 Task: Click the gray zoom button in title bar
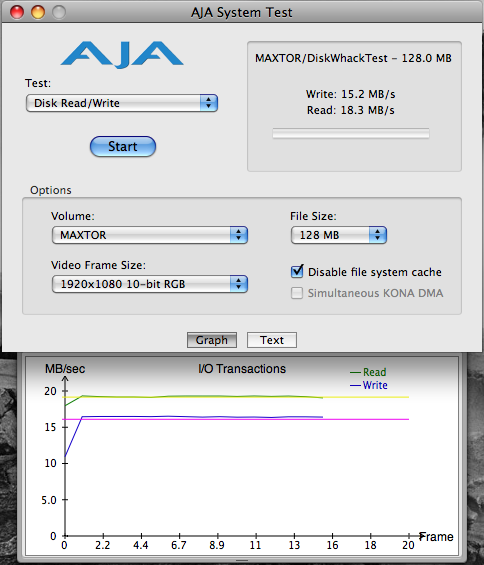(x=59, y=12)
